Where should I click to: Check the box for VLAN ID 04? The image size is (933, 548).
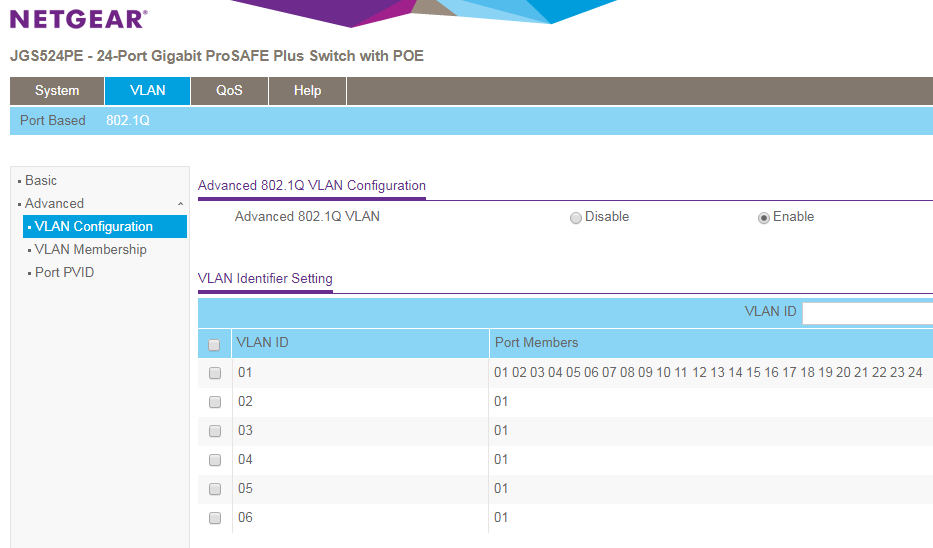point(215,460)
